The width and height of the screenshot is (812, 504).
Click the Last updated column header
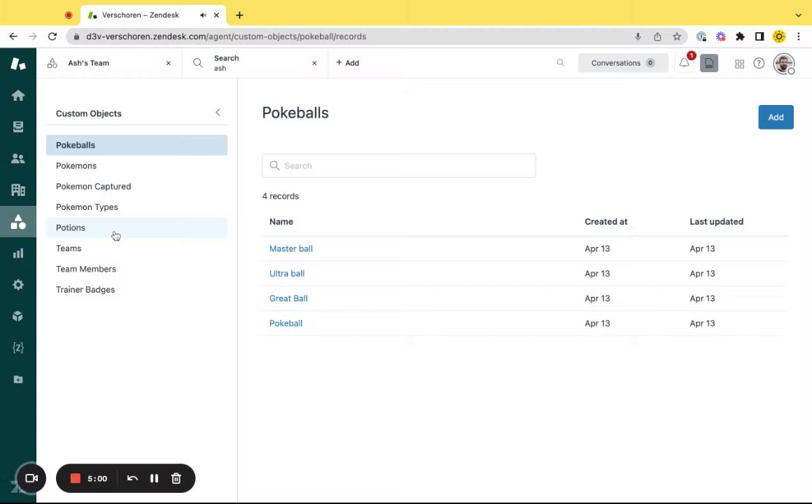coord(716,222)
